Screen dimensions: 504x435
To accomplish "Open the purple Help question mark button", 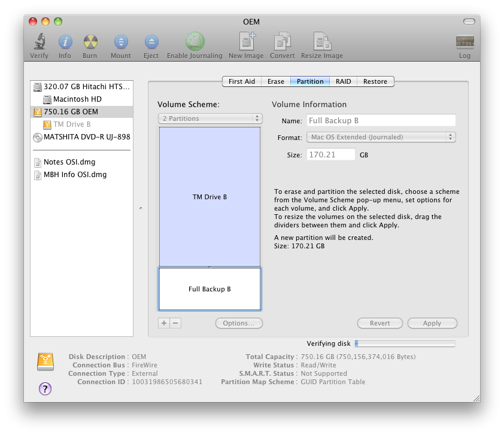I will coord(45,389).
